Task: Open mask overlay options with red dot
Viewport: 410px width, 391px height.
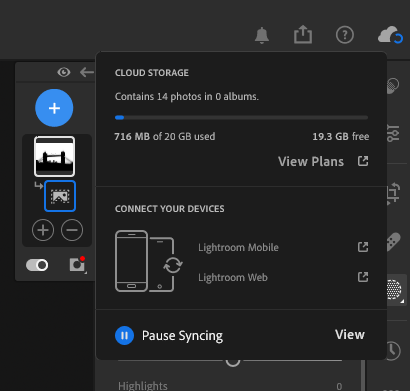Action: (78, 265)
